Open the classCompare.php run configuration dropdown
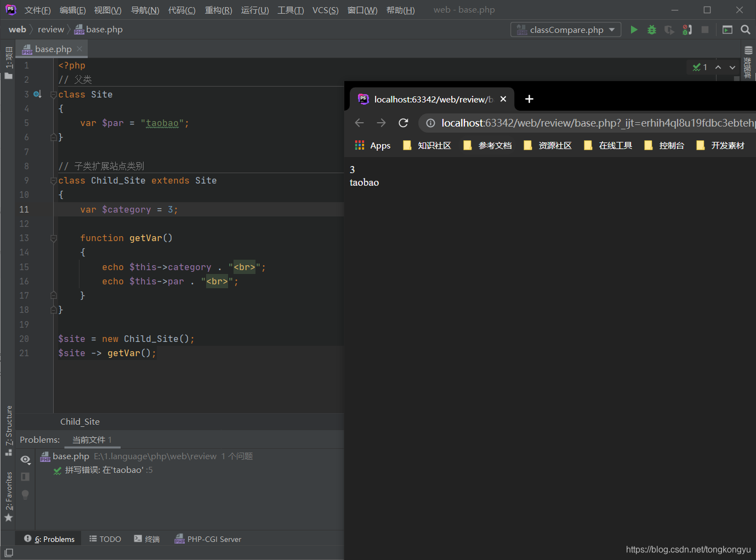Viewport: 756px width, 560px height. pos(566,30)
